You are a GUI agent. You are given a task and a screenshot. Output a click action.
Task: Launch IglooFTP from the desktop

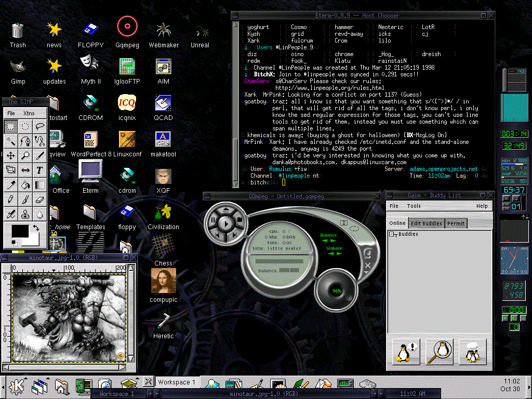click(x=127, y=71)
